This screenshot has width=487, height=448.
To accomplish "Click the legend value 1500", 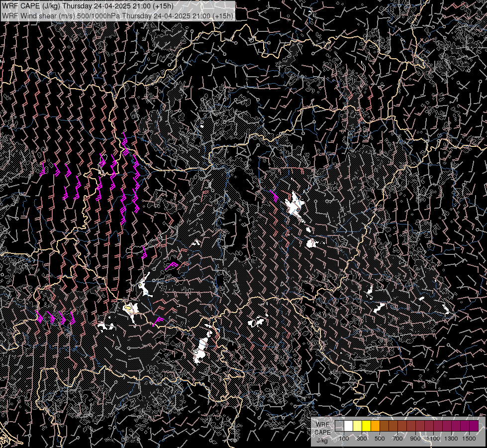I will coord(469,439).
